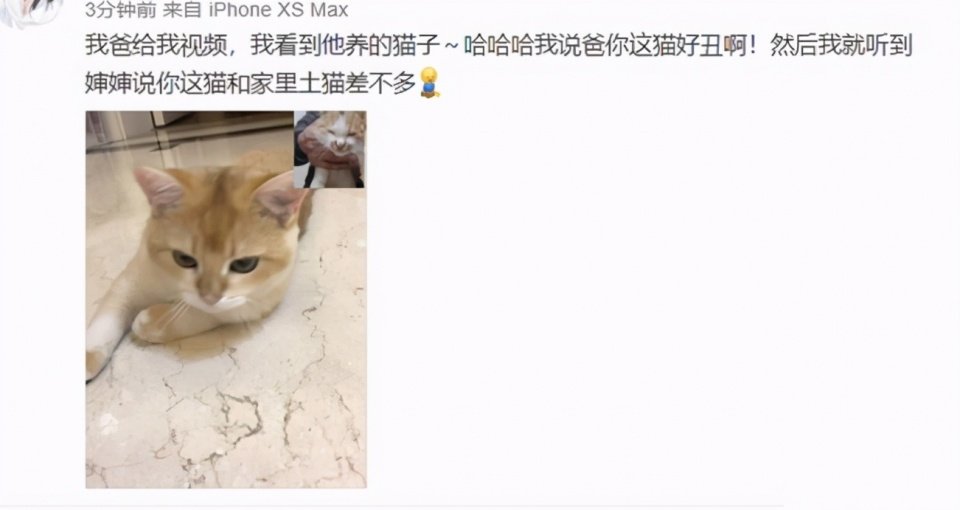
Task: Click the 'iPhone XS Max' source link
Action: pos(279,10)
